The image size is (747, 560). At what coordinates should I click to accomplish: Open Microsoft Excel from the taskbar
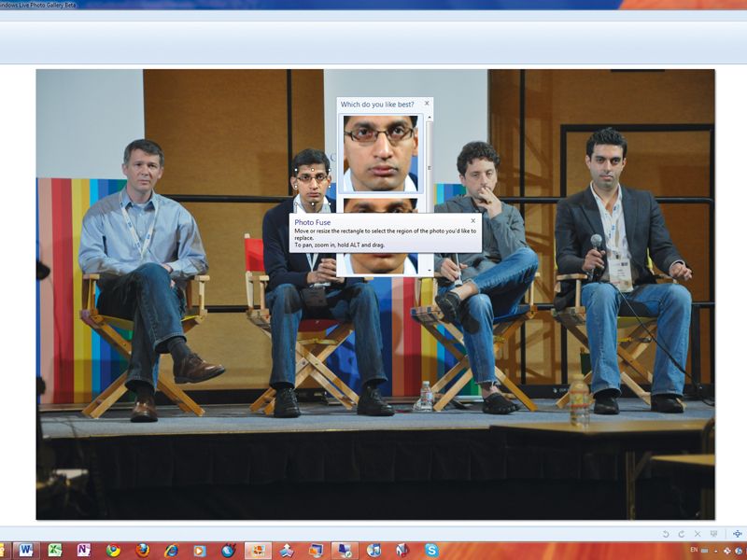tap(55, 551)
